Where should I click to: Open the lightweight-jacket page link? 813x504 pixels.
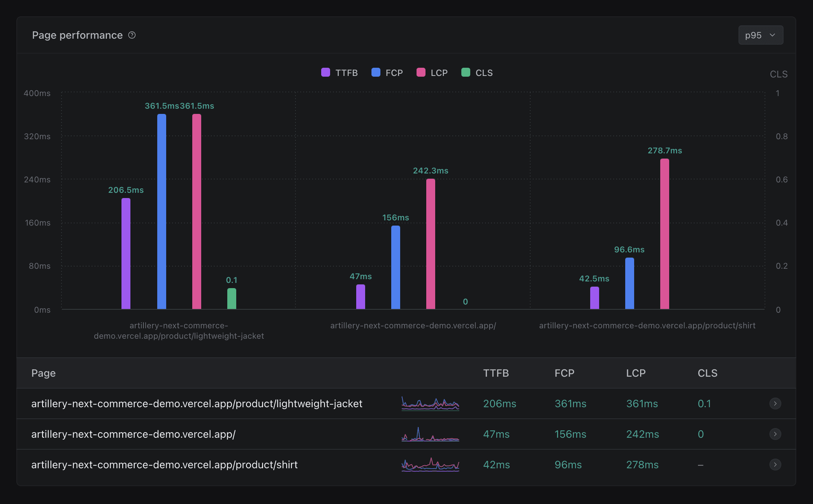197,403
